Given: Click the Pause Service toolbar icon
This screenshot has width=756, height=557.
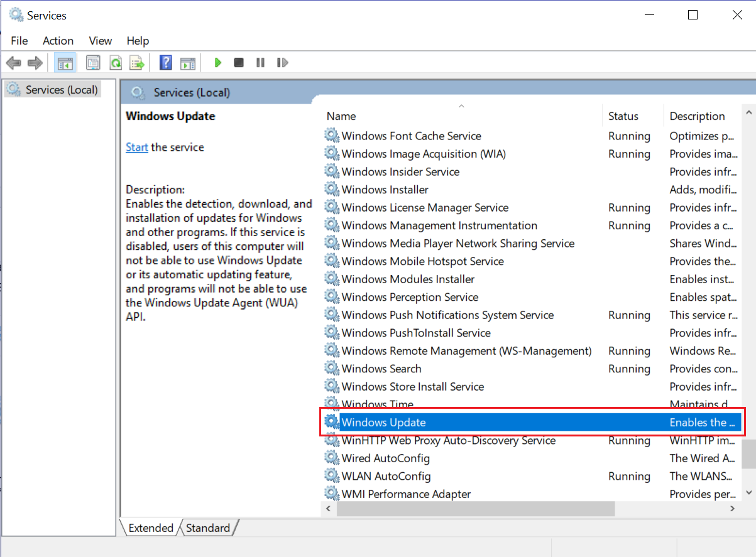Looking at the screenshot, I should click(260, 63).
